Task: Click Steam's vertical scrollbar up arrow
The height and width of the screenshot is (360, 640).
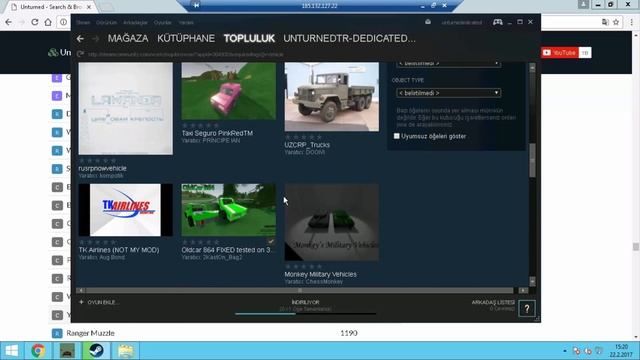Action: 532,68
